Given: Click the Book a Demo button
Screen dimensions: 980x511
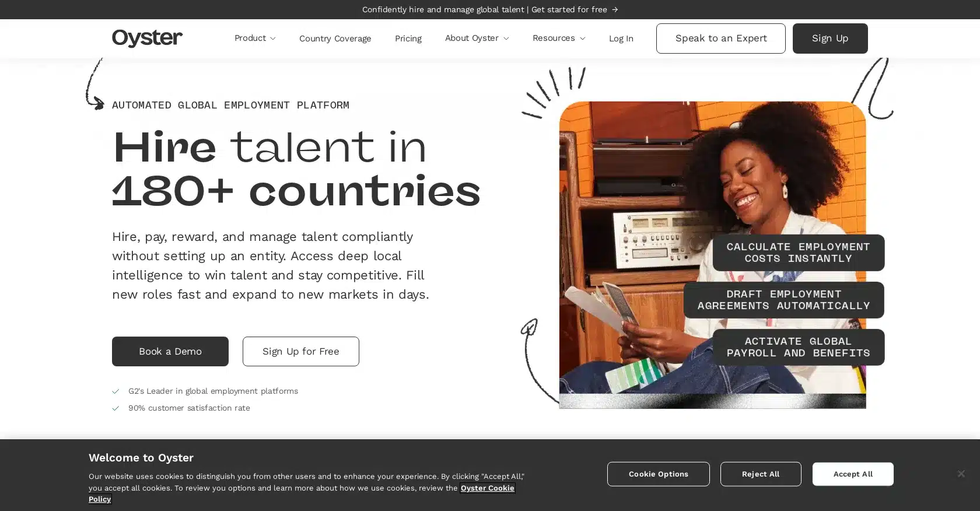Looking at the screenshot, I should click(170, 351).
